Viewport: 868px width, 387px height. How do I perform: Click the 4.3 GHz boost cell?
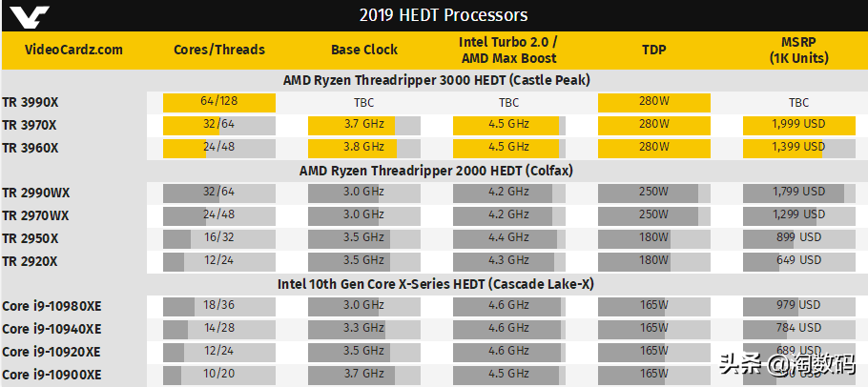coord(509,261)
